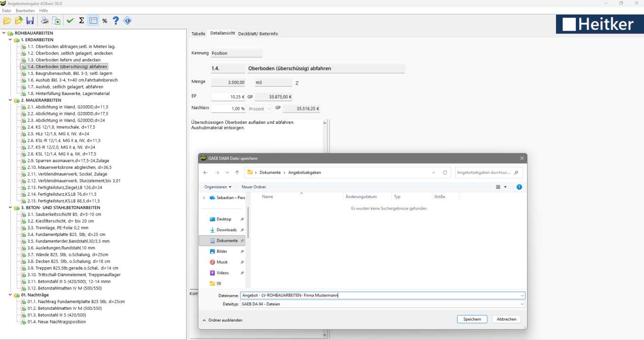Click the Speichern button
644x340 pixels.
pyautogui.click(x=472, y=319)
